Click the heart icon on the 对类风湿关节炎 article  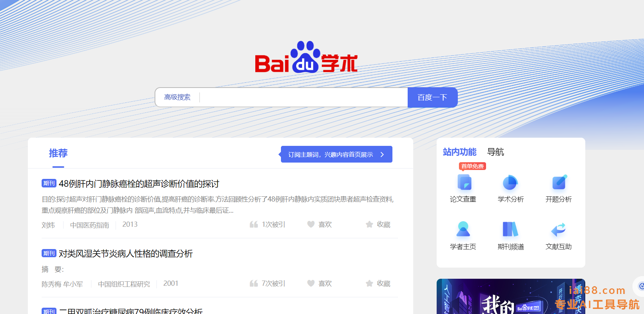[x=311, y=283]
